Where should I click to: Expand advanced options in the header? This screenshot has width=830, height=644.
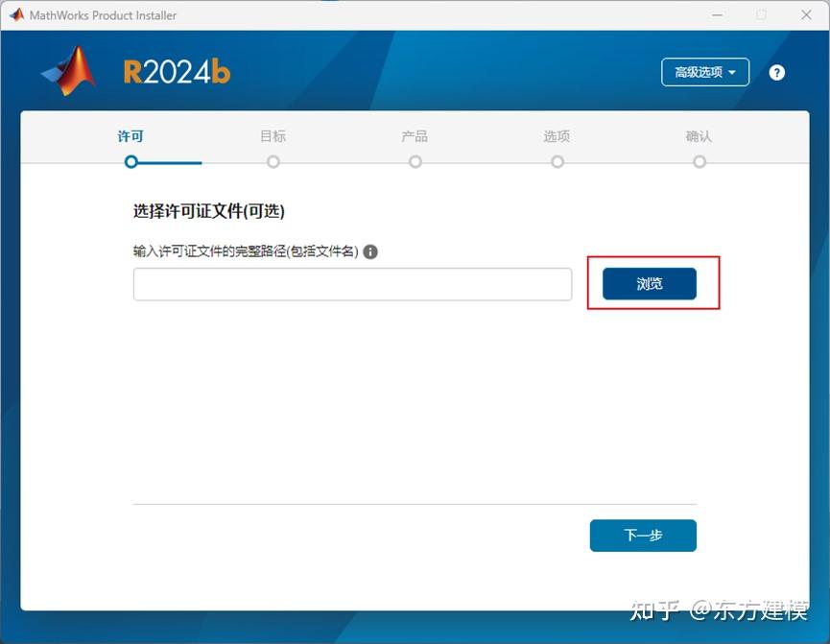(x=705, y=72)
